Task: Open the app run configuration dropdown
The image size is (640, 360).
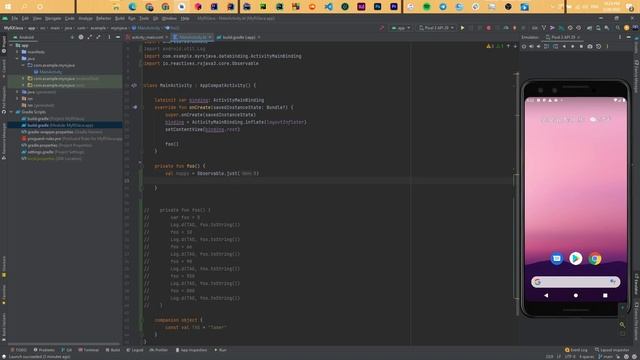Action: (x=401, y=28)
